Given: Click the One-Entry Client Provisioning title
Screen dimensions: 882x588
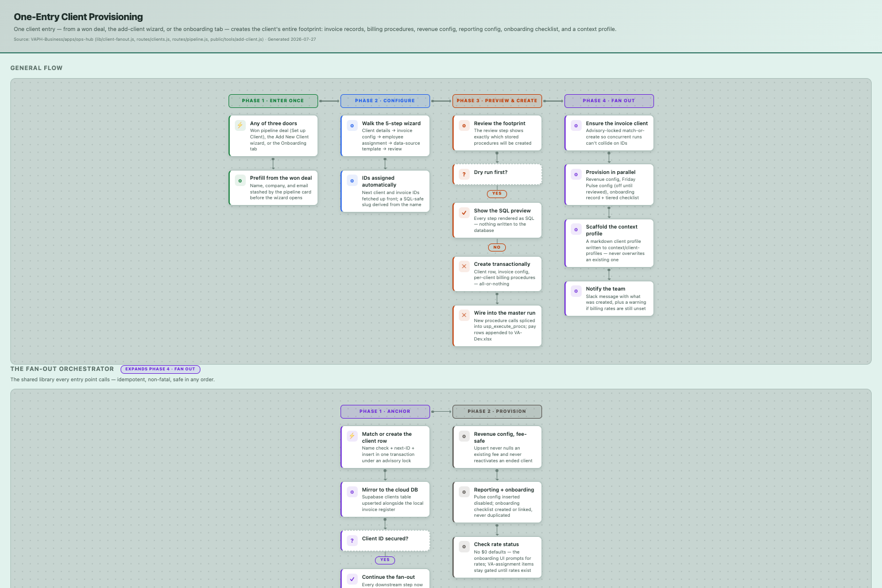Looking at the screenshot, I should click(x=78, y=17).
